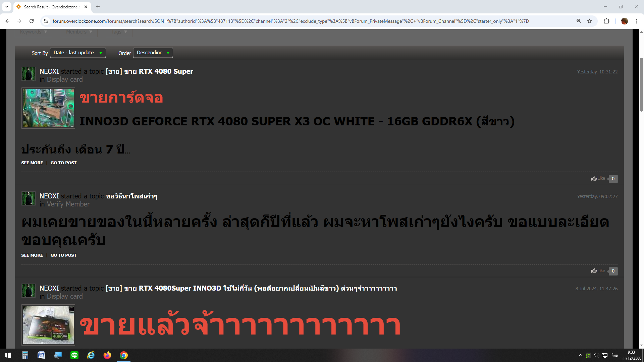The image size is (644, 362).
Task: Open the Sort By date dropdown
Action: coord(78,53)
